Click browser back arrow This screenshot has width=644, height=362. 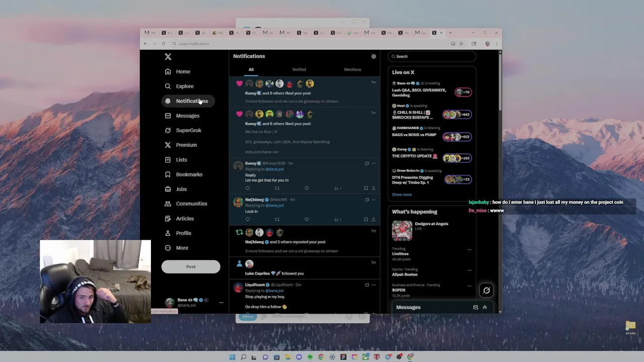coord(146,44)
